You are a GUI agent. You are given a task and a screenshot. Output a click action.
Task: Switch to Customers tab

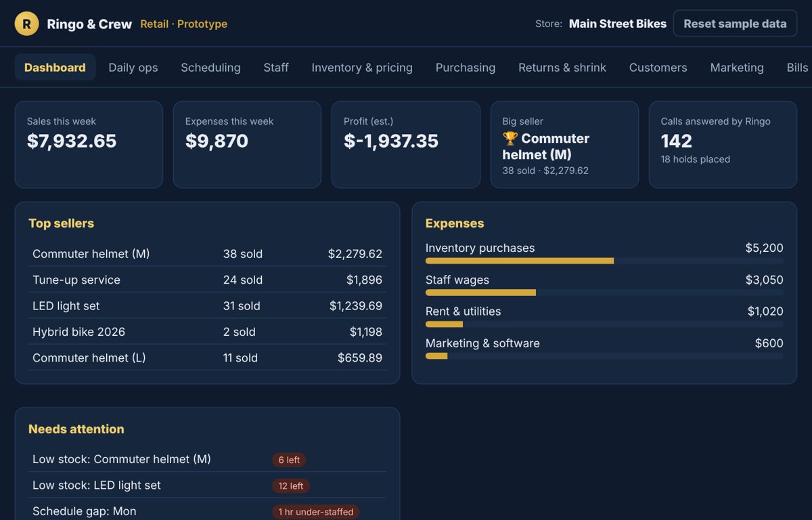[658, 68]
